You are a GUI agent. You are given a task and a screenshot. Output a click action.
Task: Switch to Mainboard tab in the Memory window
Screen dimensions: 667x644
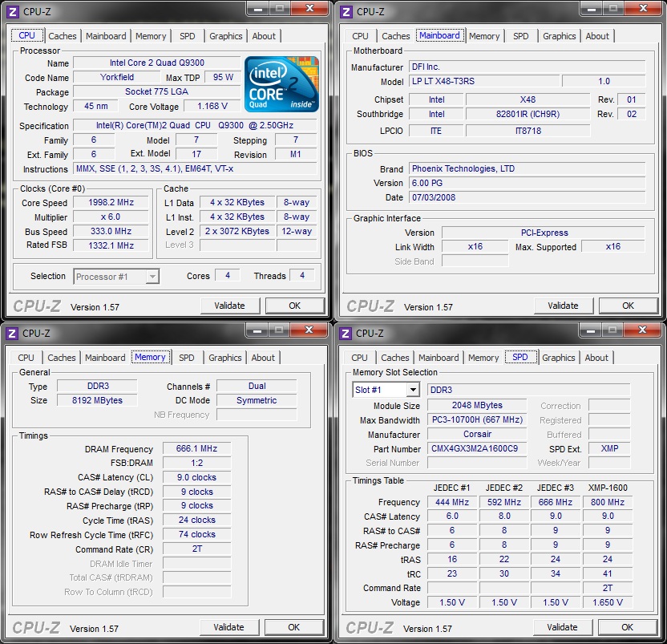[105, 358]
